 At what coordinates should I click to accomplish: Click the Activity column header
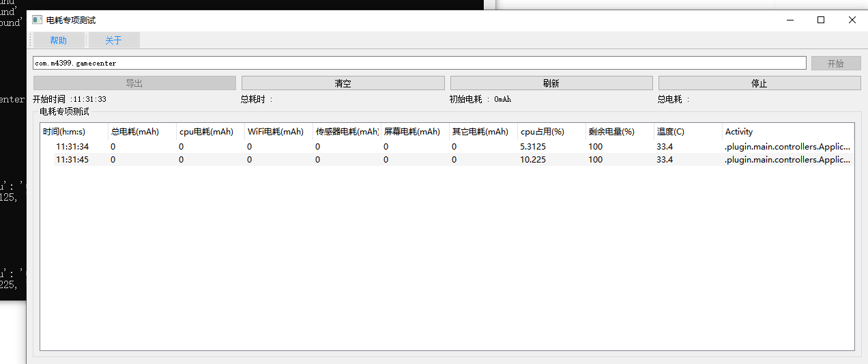click(x=788, y=132)
